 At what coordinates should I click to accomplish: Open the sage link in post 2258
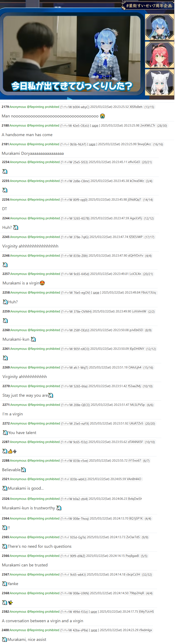tap(96, 293)
